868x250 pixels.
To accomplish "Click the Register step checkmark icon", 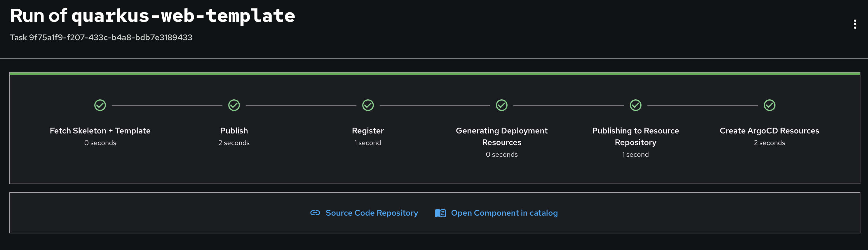I will point(368,105).
